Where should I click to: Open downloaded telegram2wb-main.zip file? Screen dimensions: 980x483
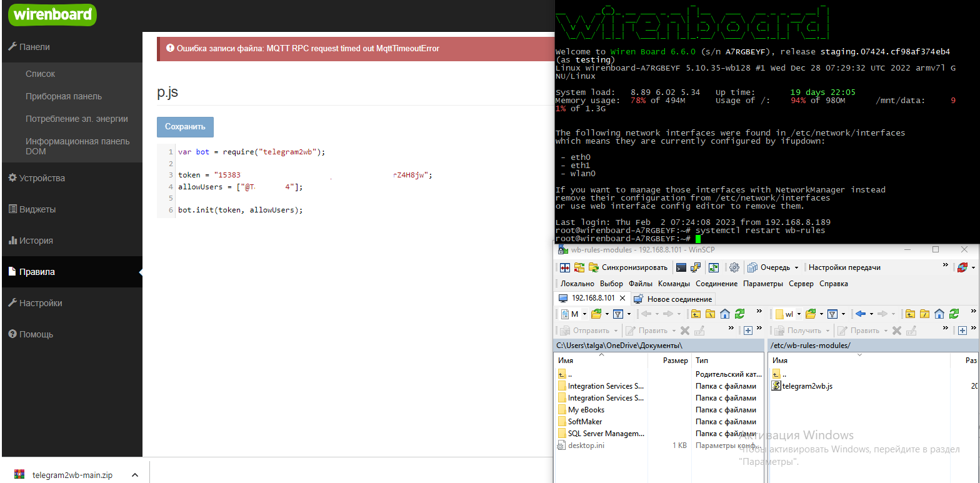[x=72, y=475]
